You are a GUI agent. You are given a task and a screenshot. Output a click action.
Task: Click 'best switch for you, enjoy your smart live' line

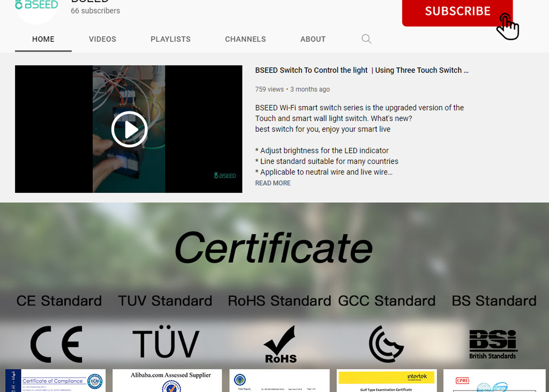click(323, 129)
